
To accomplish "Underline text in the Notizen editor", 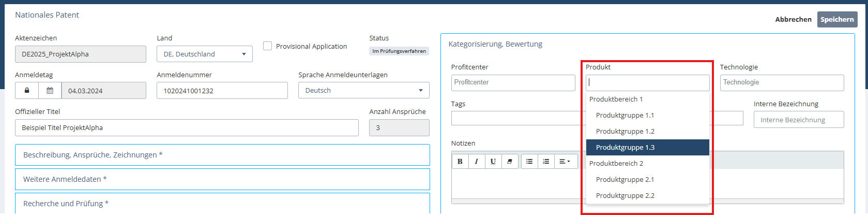I will (x=493, y=162).
